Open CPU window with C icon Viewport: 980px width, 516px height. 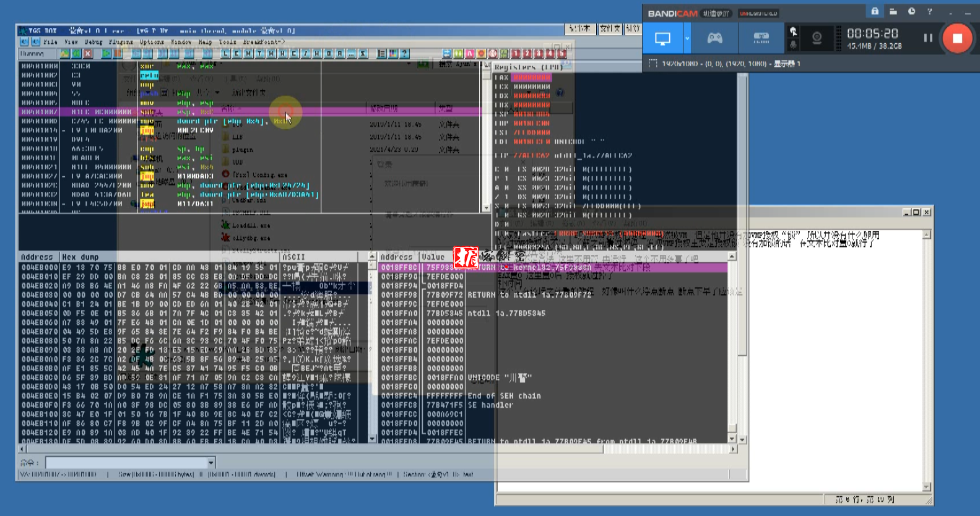(x=293, y=54)
